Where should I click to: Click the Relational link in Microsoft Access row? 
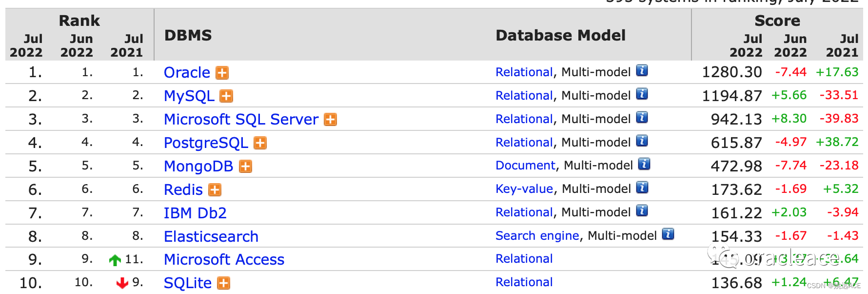[x=524, y=259]
